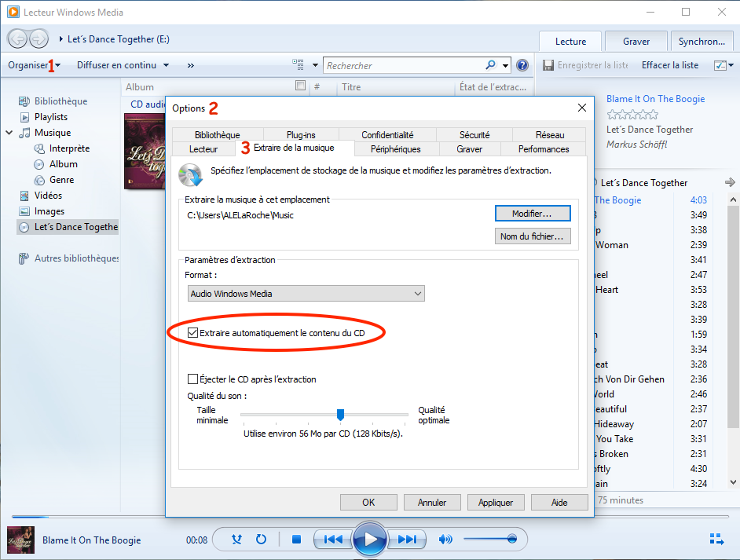The height and width of the screenshot is (560, 740).
Task: Expand the view options dropdown arrow
Action: pyautogui.click(x=315, y=65)
